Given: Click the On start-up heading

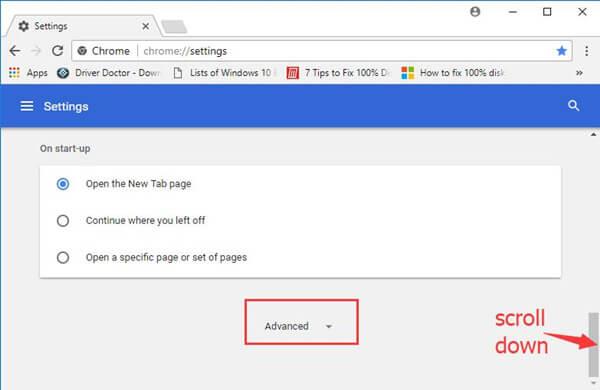Looking at the screenshot, I should pos(65,148).
